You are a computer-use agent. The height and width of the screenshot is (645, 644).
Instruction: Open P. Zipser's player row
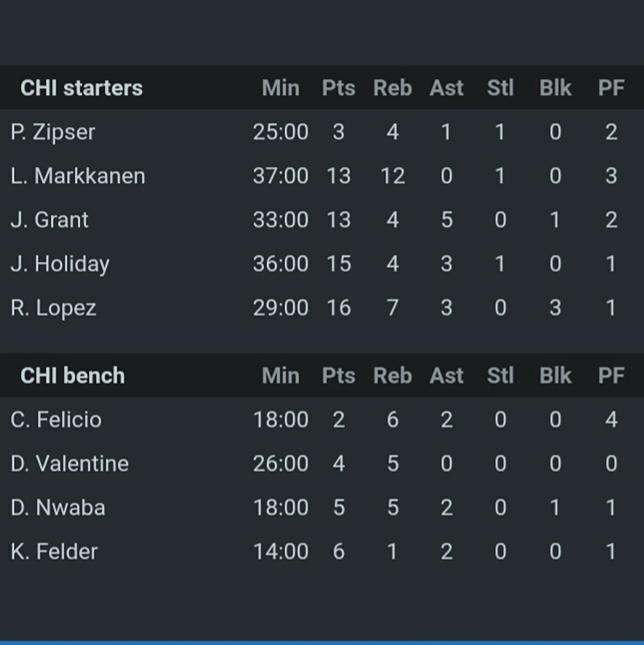click(53, 132)
